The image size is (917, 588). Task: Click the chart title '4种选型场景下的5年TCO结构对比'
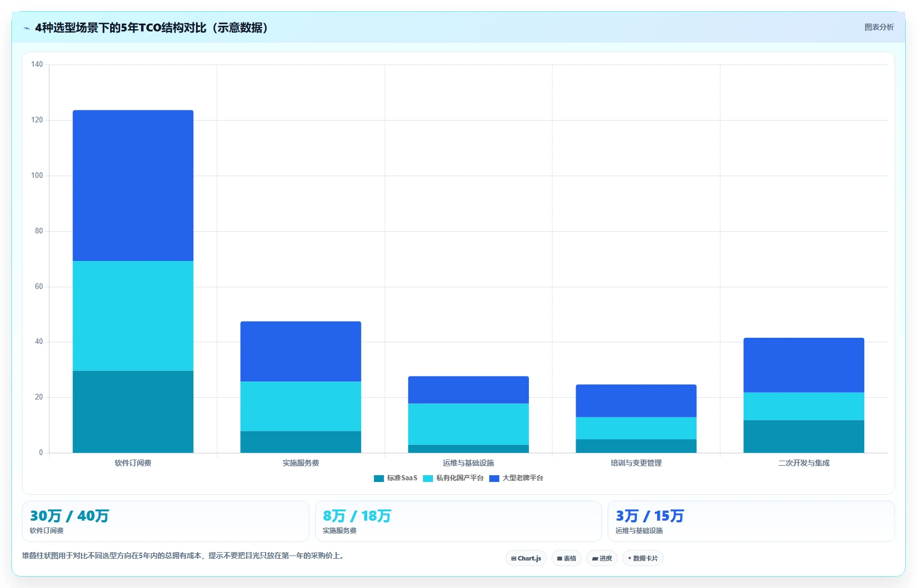pos(121,27)
